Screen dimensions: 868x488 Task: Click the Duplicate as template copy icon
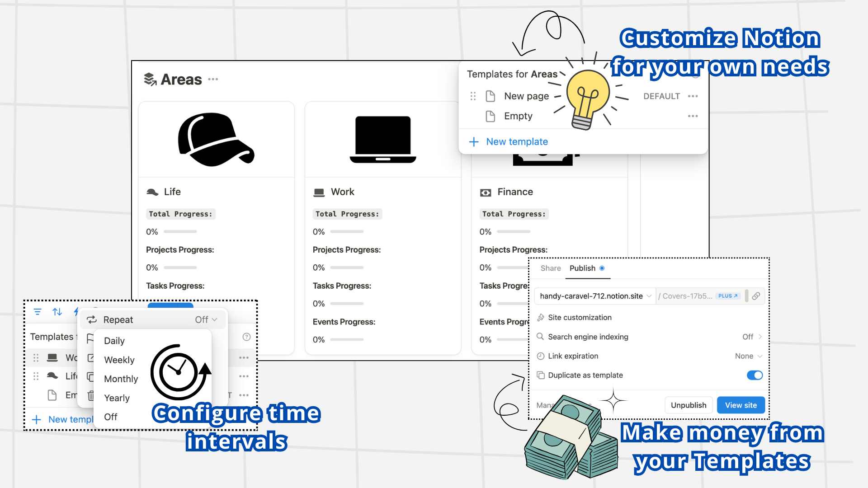tap(540, 375)
